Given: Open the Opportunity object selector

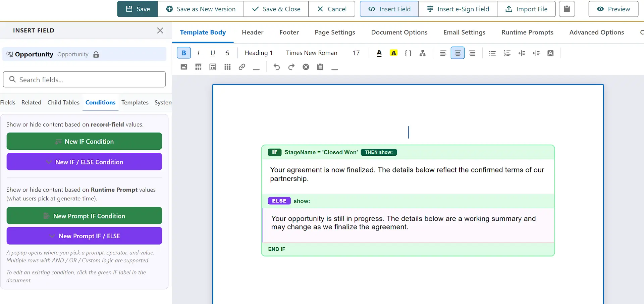Looking at the screenshot, I should tap(84, 54).
